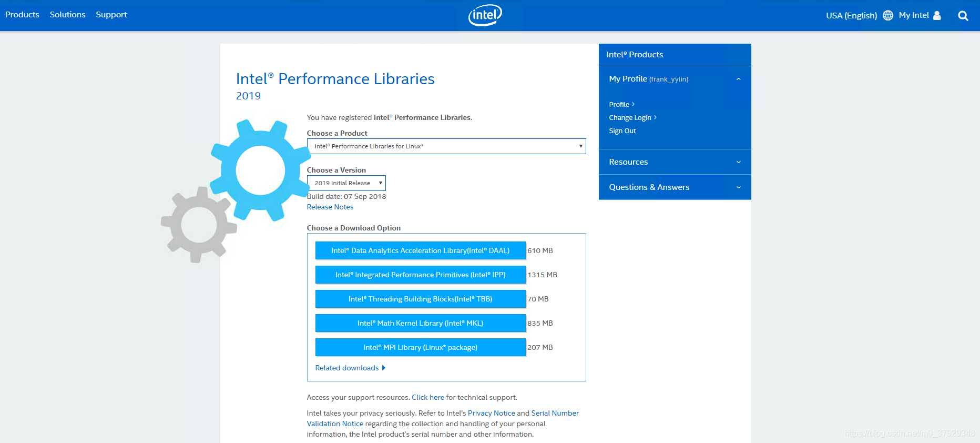Click the '610 MB' size label
980x443 pixels.
(540, 250)
